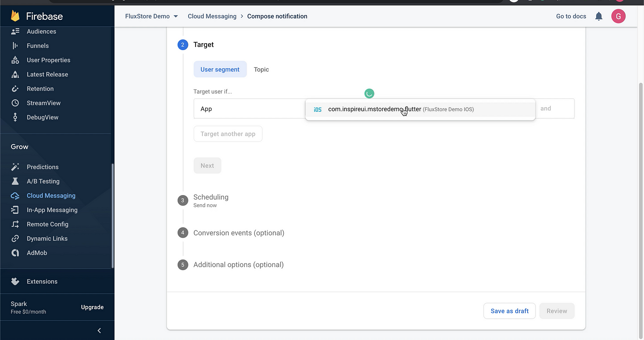Click Save as draft

[509, 311]
